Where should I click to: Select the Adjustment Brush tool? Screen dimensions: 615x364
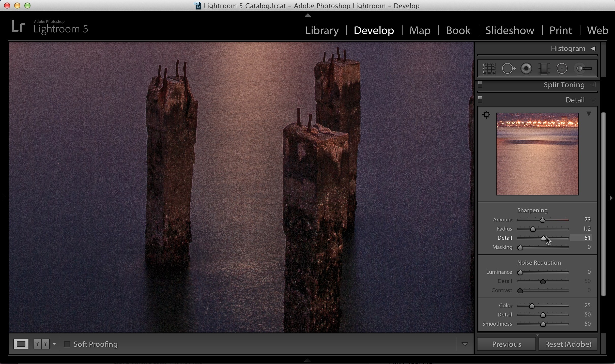[x=583, y=69]
